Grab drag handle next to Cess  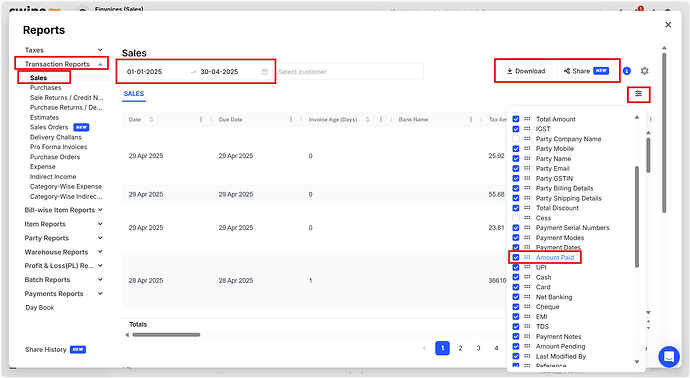pyautogui.click(x=527, y=218)
